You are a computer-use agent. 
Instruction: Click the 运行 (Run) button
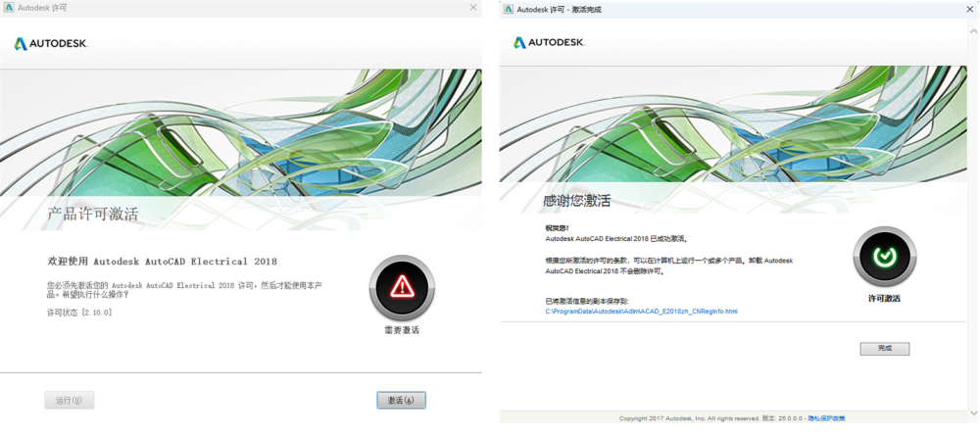[x=70, y=400]
